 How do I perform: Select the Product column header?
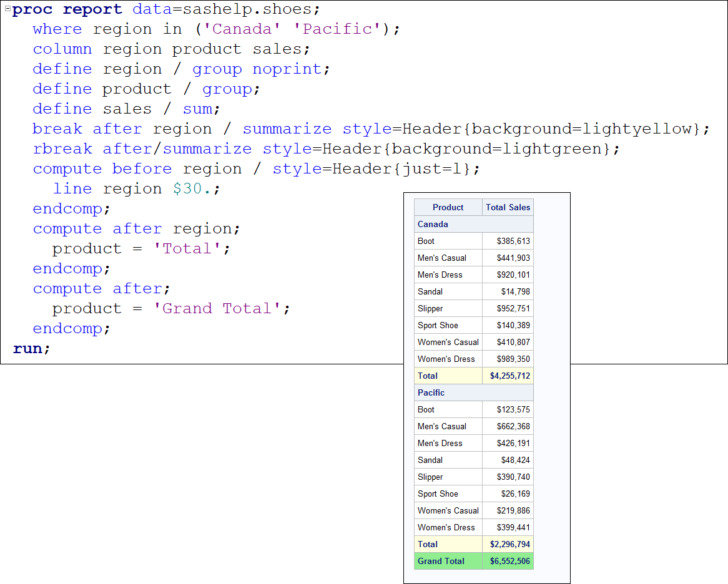448,207
